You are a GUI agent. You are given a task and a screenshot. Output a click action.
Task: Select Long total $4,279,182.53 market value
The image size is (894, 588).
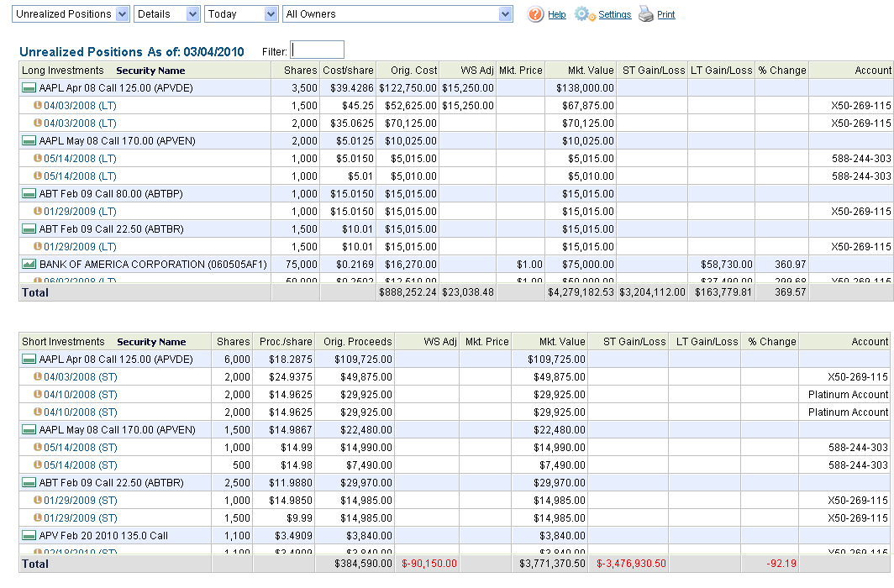click(x=581, y=292)
